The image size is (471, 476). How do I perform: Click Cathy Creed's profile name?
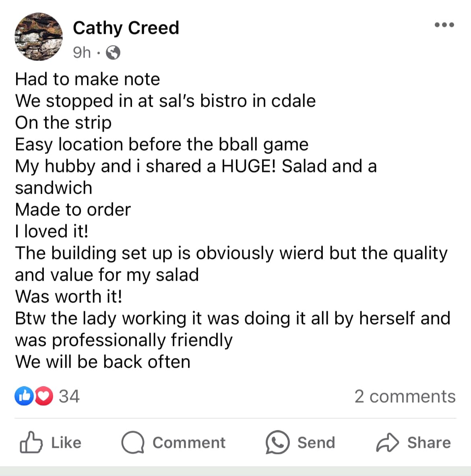click(126, 28)
